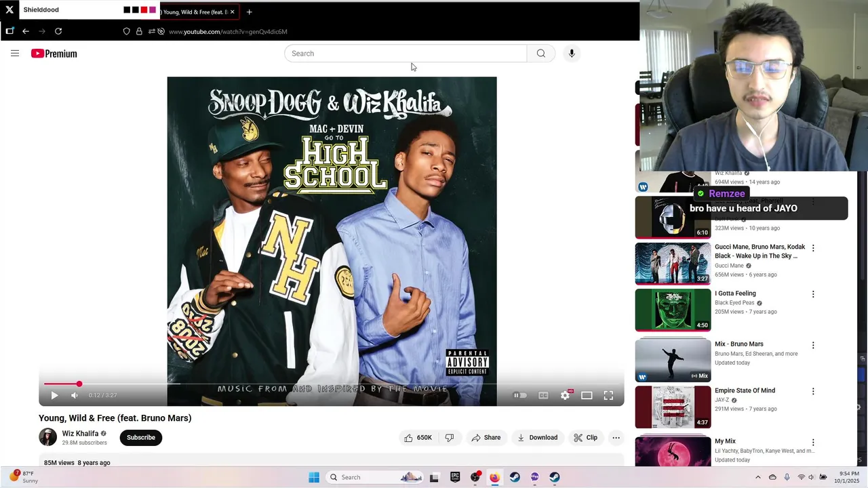Click the Black Eyed Peas channel name

[734, 303]
